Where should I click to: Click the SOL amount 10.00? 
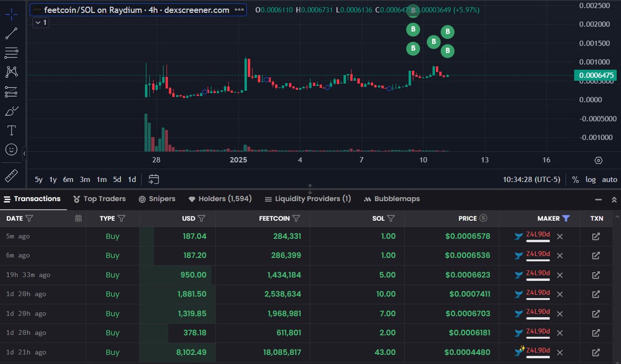pyautogui.click(x=387, y=294)
